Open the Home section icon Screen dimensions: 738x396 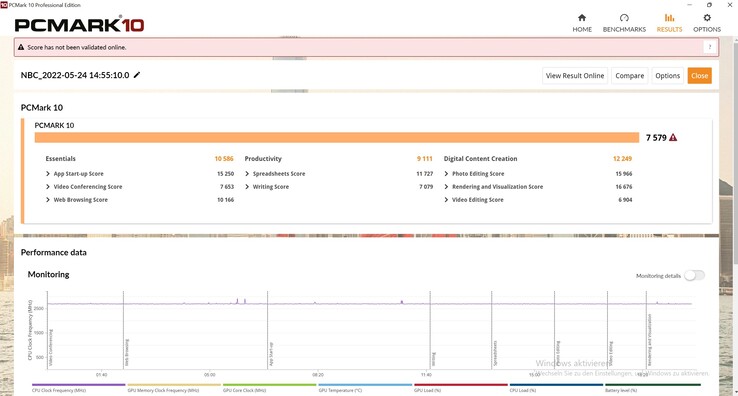coord(582,18)
